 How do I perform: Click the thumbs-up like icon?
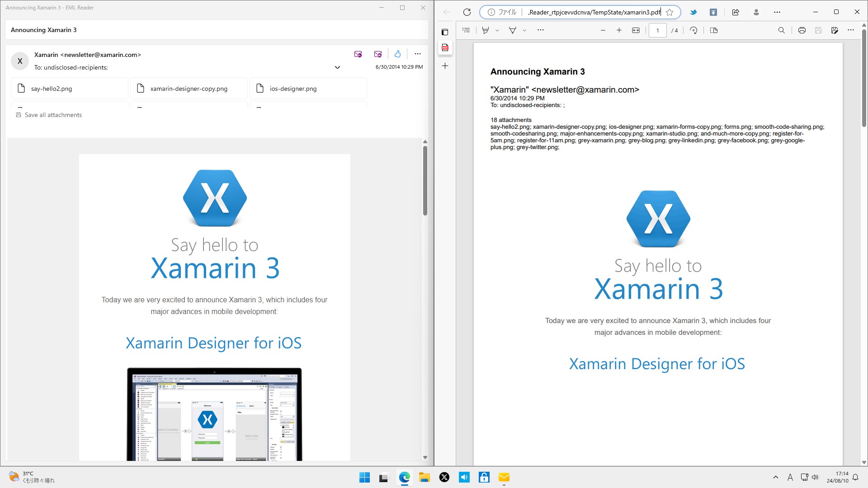[x=397, y=54]
